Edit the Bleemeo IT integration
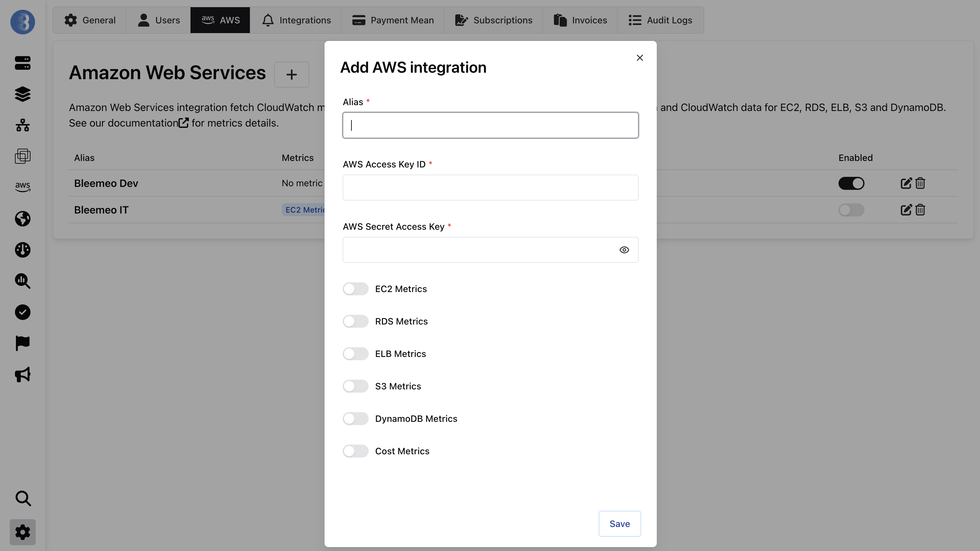 905,210
